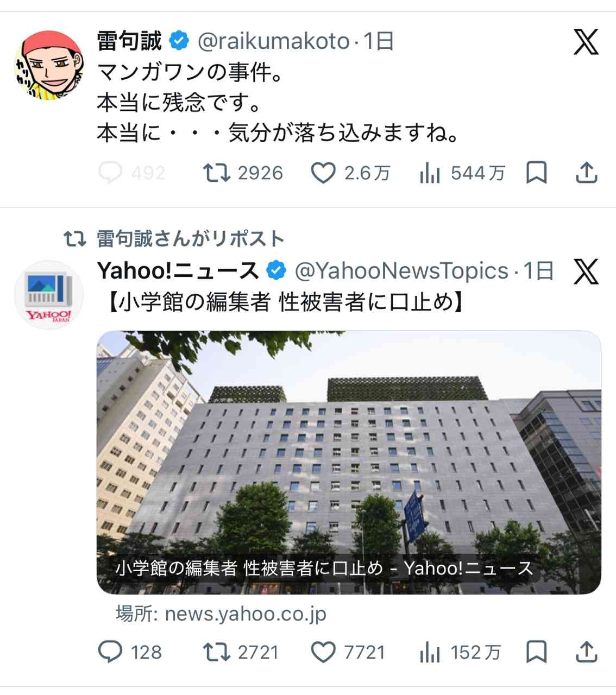Open the @raikumakoto handle link
616x695 pixels.
274,41
